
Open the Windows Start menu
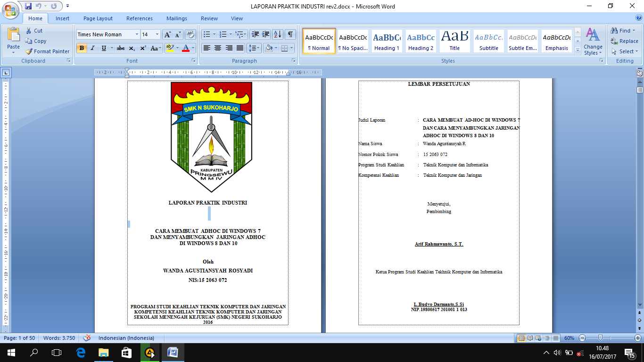11,353
